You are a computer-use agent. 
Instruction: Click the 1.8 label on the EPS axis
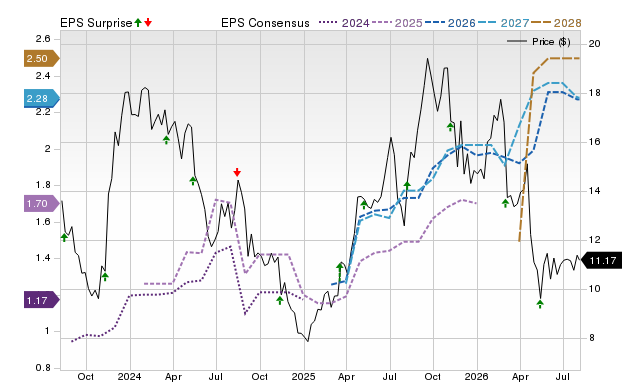43,185
